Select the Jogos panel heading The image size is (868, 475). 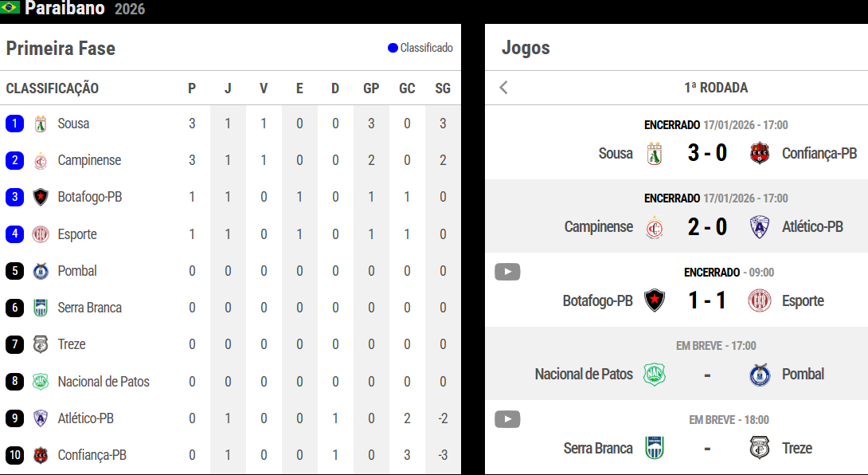(526, 48)
